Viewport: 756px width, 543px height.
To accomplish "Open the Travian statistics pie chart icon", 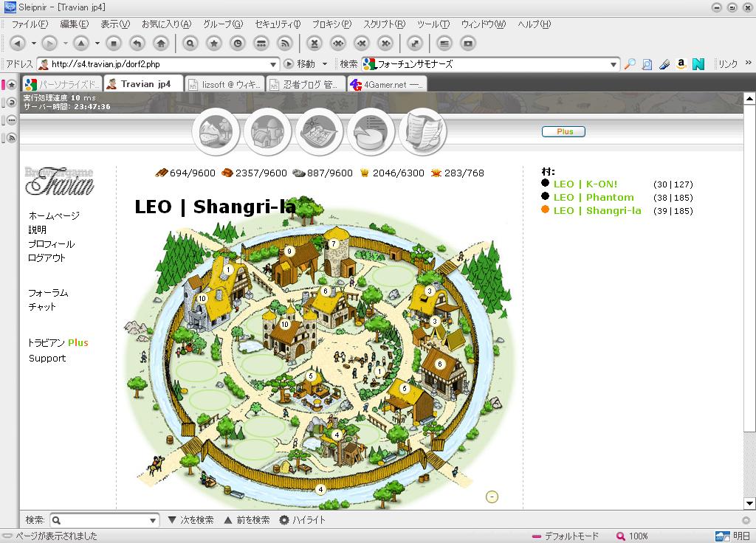I will click(x=371, y=131).
